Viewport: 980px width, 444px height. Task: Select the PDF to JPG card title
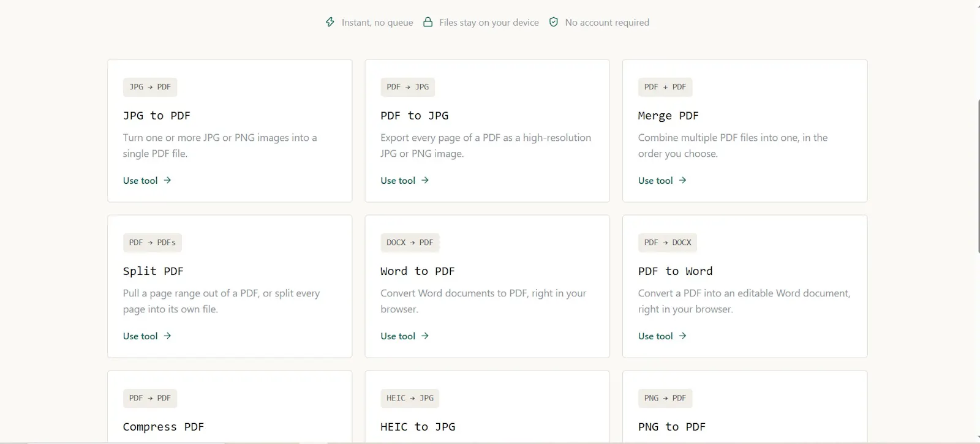(x=415, y=116)
